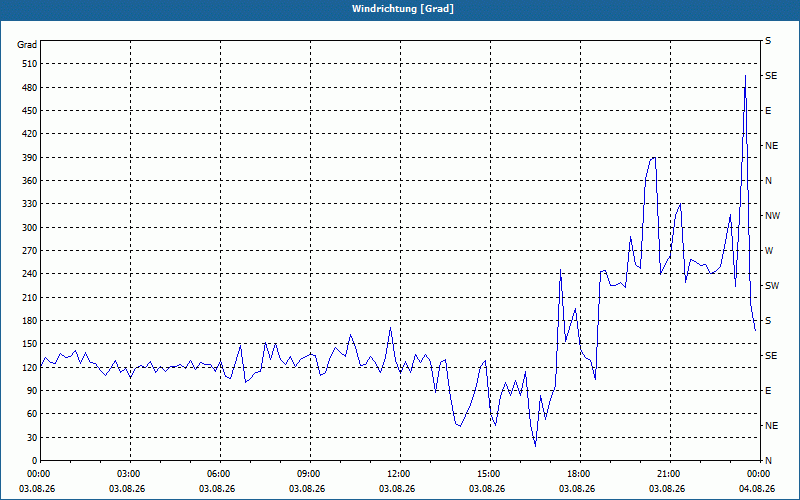Screen dimensions: 800x500
Task: Click the SE compass label level with 480
Action: pos(771,76)
